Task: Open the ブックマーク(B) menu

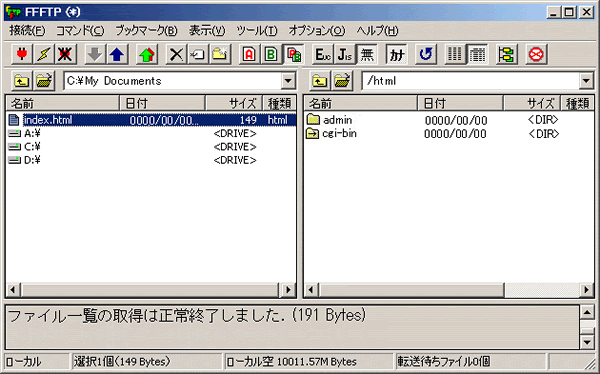Action: [x=146, y=30]
